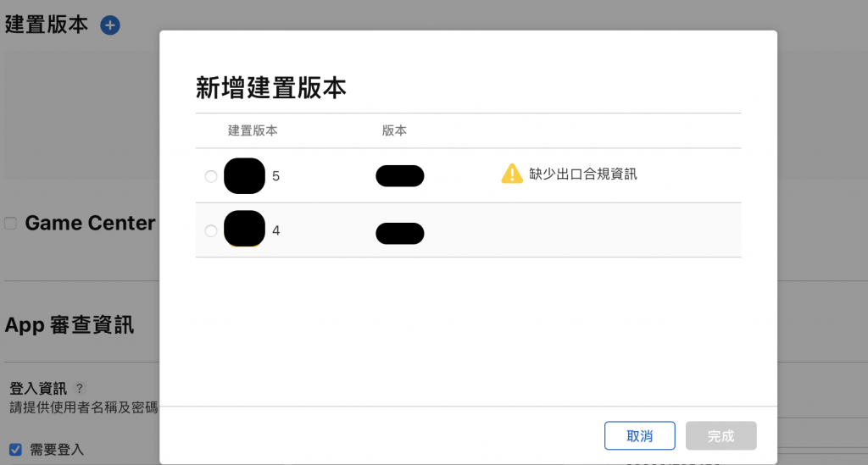The width and height of the screenshot is (868, 465).
Task: Click the app icon for build 5
Action: point(244,176)
